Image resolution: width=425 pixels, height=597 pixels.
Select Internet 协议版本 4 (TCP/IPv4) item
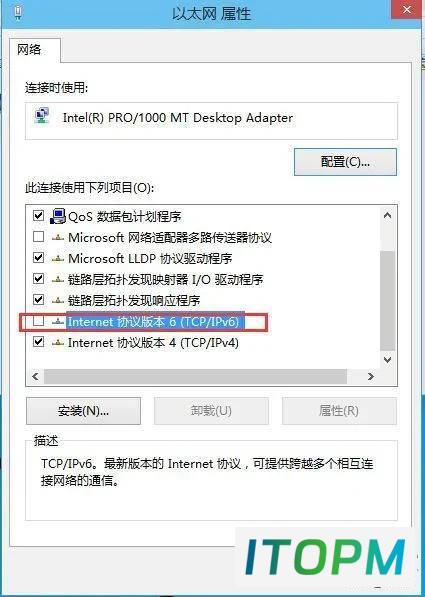pyautogui.click(x=153, y=343)
